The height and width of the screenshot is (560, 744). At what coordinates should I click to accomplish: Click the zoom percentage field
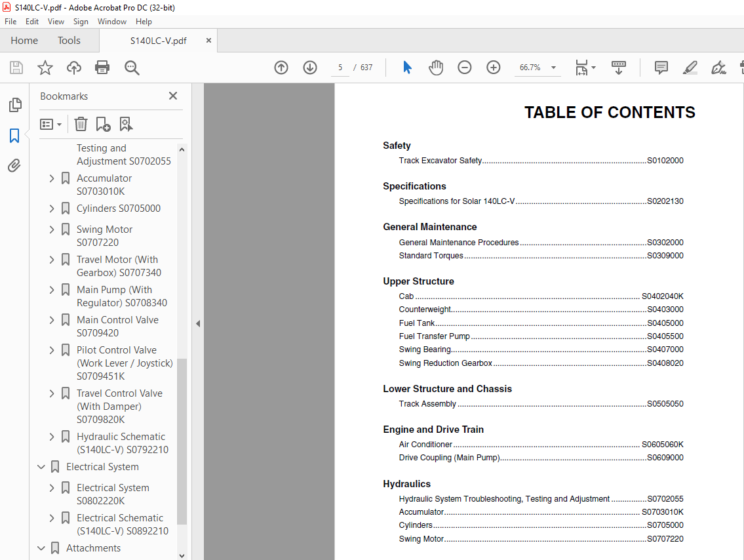pos(530,68)
